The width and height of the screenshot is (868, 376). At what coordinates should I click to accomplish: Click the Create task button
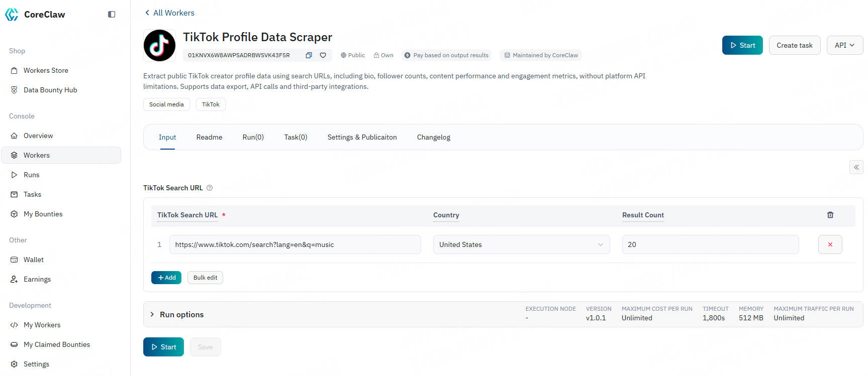click(794, 45)
